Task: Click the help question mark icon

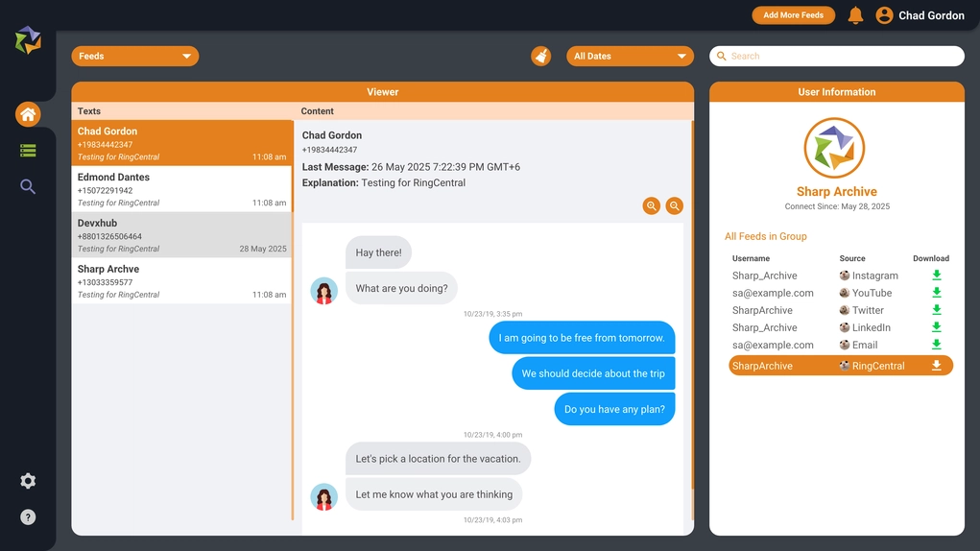Action: pos(28,517)
